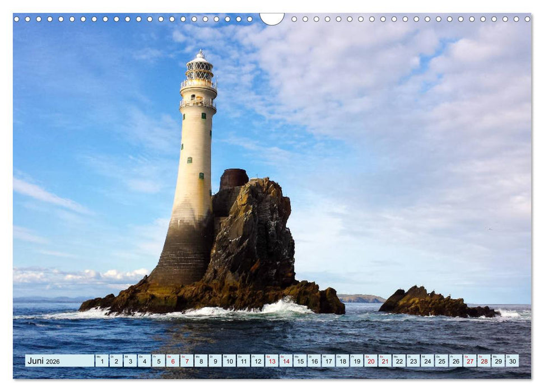Pick red Sunday date 21
This screenshot has height=392, width=544.
click(385, 361)
